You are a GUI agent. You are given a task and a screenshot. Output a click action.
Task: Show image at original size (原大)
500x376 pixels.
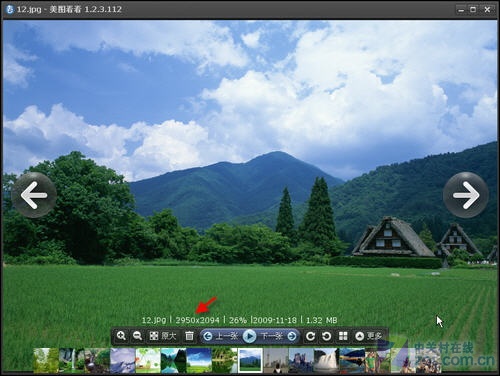tap(162, 336)
